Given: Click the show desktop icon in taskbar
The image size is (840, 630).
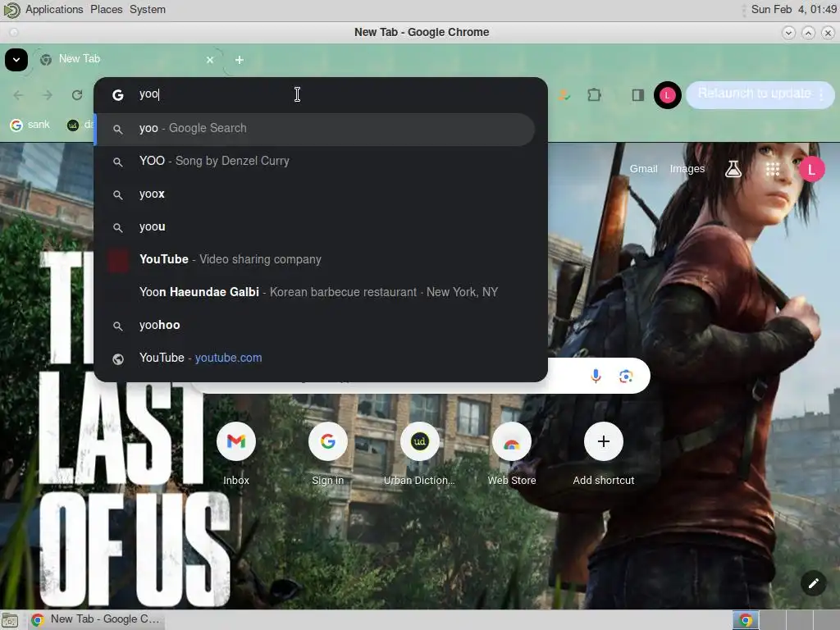Looking at the screenshot, I should [x=10, y=620].
